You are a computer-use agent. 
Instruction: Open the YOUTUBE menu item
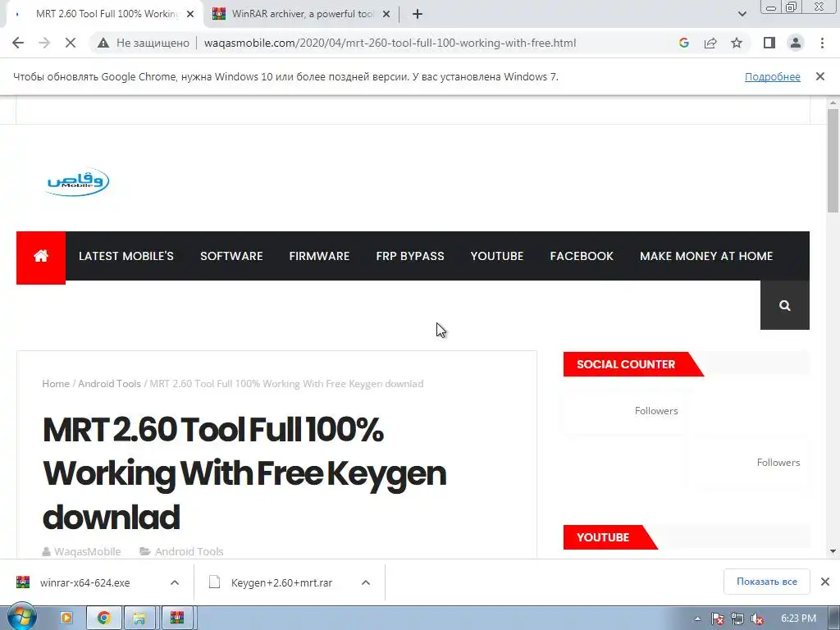point(496,256)
